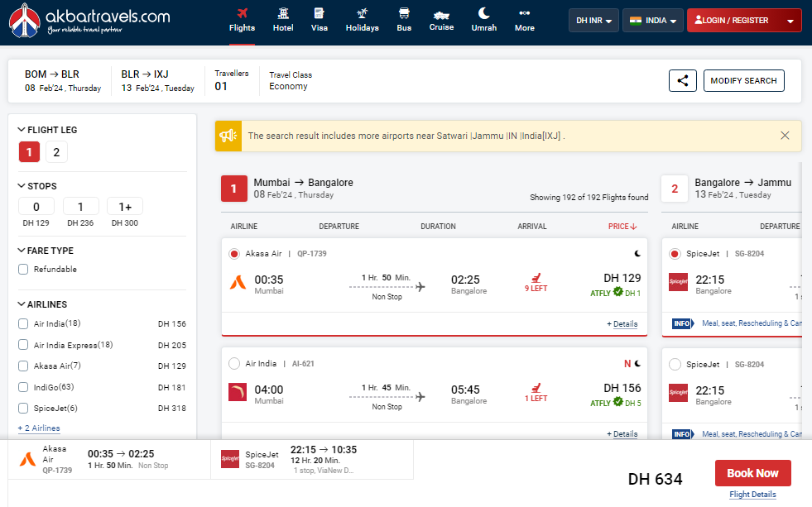Collapse the STOPS filter section
The width and height of the screenshot is (812, 507).
(22, 186)
